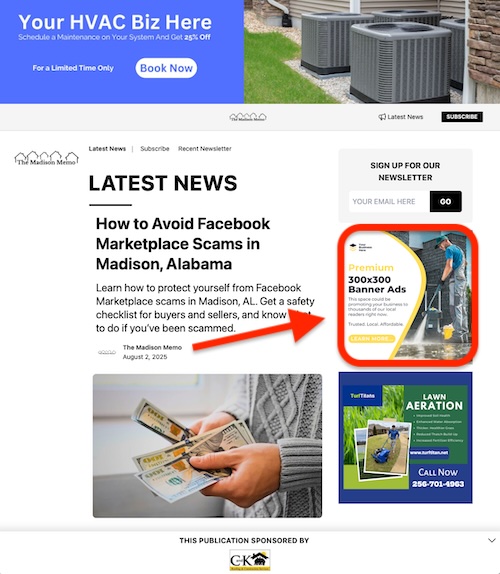Collapse the sponsor bar with the chevron
Image resolution: width=500 pixels, height=574 pixels.
coord(492,540)
